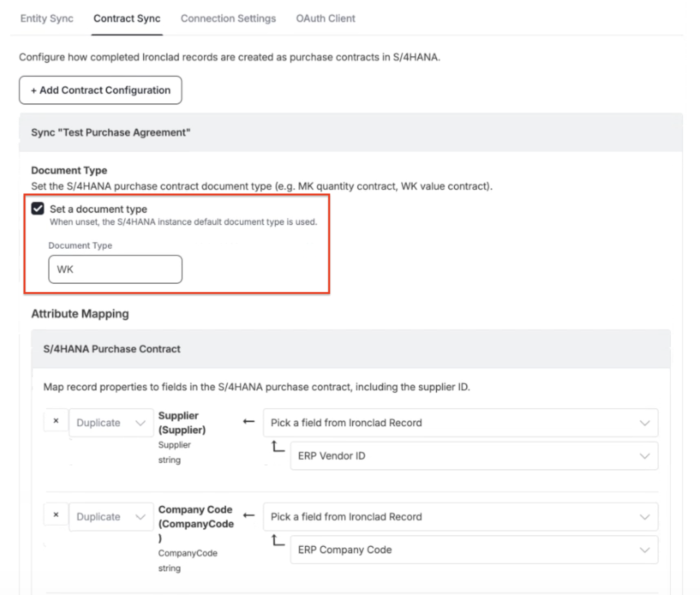Click the S/4HANA Purchase Contract section header
This screenshot has width=700, height=595.
(351, 349)
